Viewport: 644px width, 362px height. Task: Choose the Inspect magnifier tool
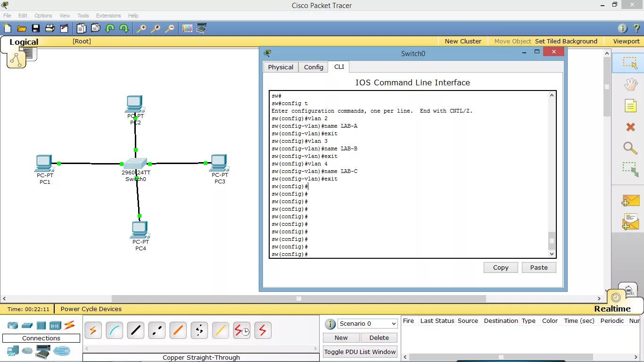point(630,148)
